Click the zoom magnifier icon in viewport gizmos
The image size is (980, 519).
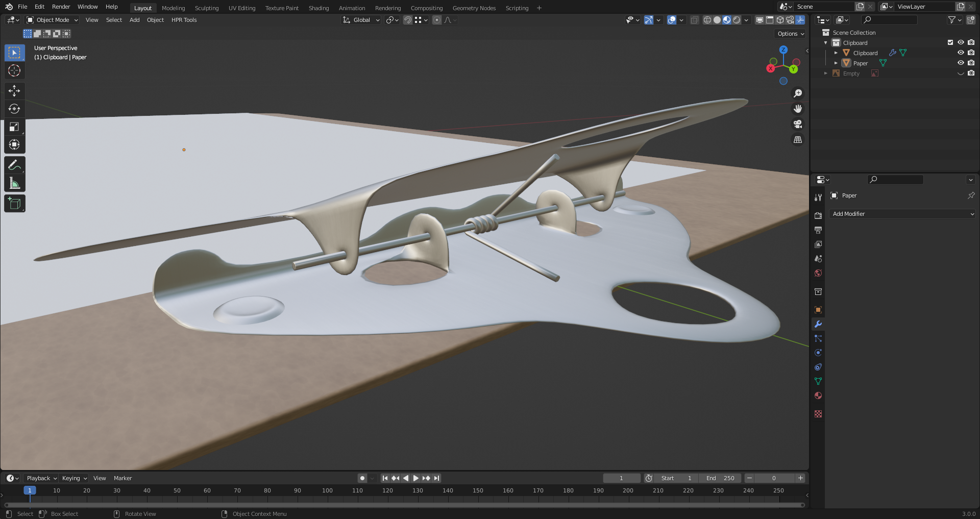point(798,93)
